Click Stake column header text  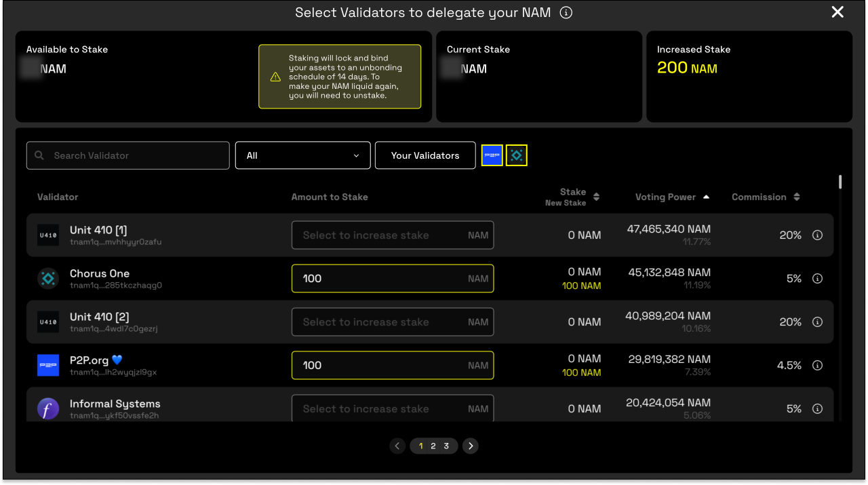point(573,192)
